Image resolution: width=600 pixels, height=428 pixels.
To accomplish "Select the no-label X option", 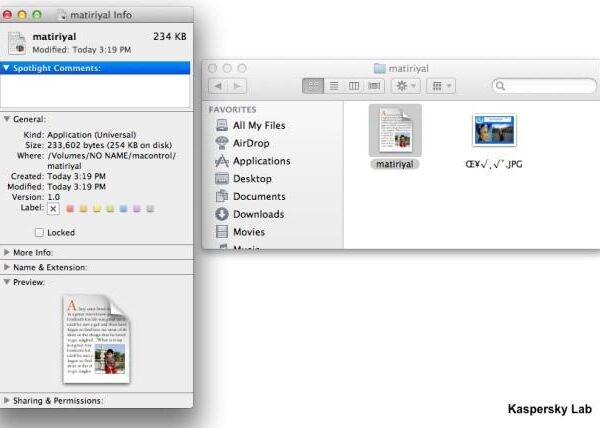I will [53, 209].
